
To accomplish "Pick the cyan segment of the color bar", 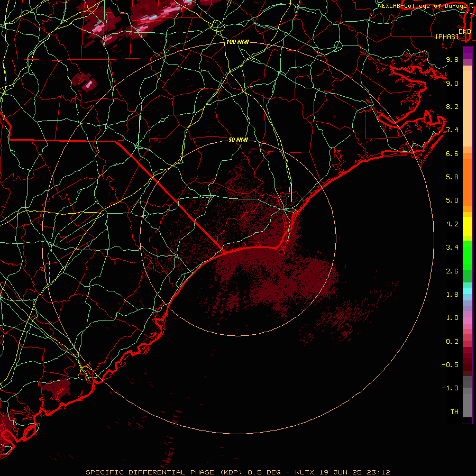I will tap(467, 291).
